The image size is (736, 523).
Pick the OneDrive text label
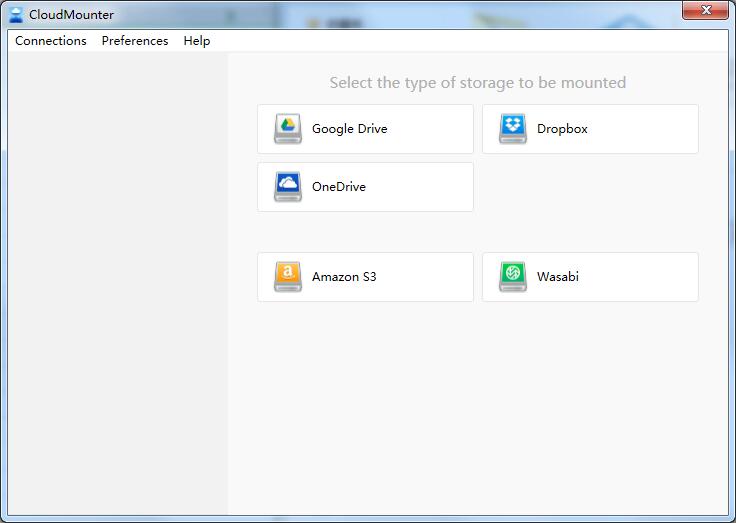339,187
